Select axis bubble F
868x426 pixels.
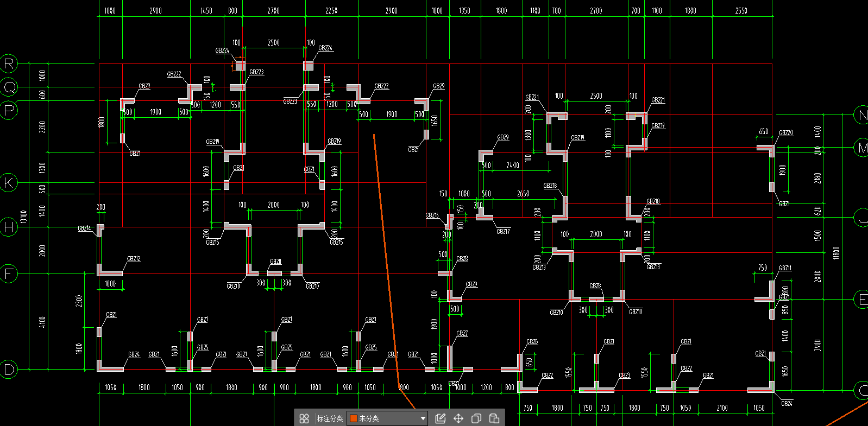[9, 274]
